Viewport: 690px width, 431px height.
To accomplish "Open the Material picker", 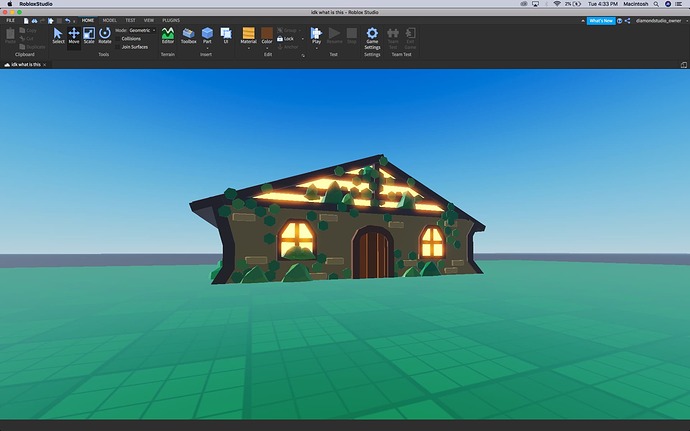I will click(248, 35).
